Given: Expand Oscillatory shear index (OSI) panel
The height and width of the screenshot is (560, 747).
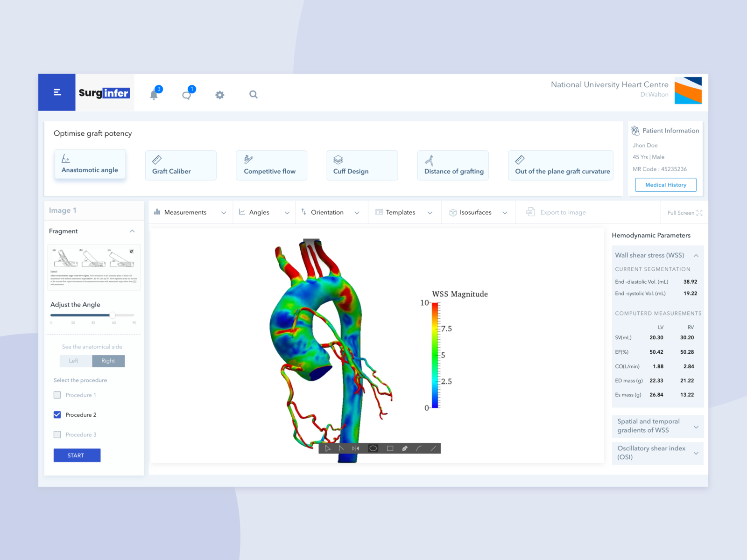Looking at the screenshot, I should (x=657, y=453).
